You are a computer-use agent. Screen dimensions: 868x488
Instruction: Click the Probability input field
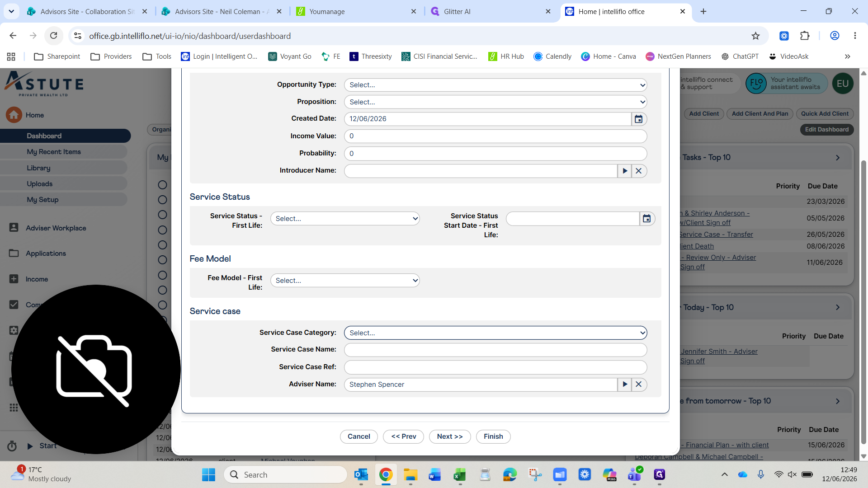tap(495, 154)
